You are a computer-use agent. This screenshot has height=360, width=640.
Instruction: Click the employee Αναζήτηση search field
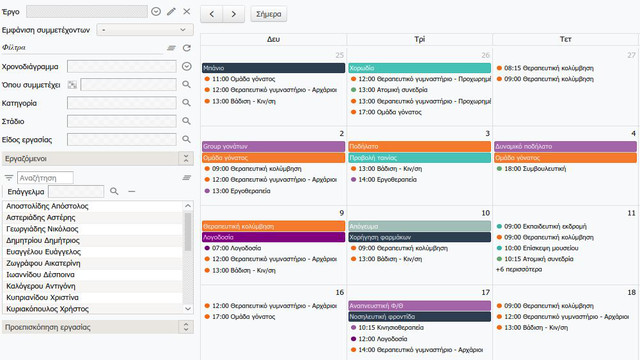point(45,178)
